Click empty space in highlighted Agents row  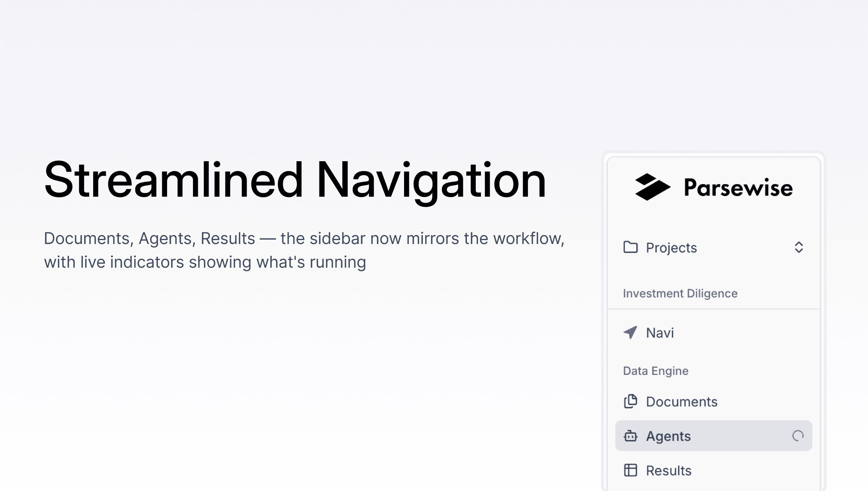(x=739, y=436)
